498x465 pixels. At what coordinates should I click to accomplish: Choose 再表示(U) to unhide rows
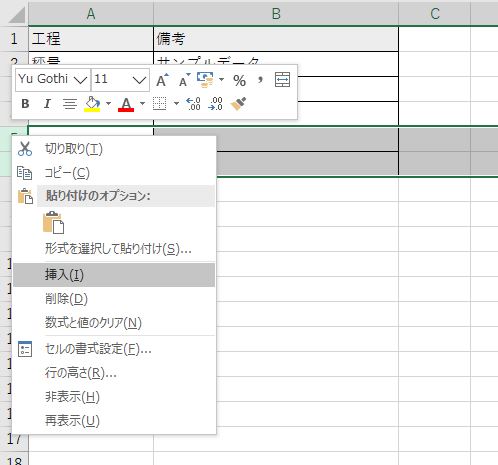point(114,421)
